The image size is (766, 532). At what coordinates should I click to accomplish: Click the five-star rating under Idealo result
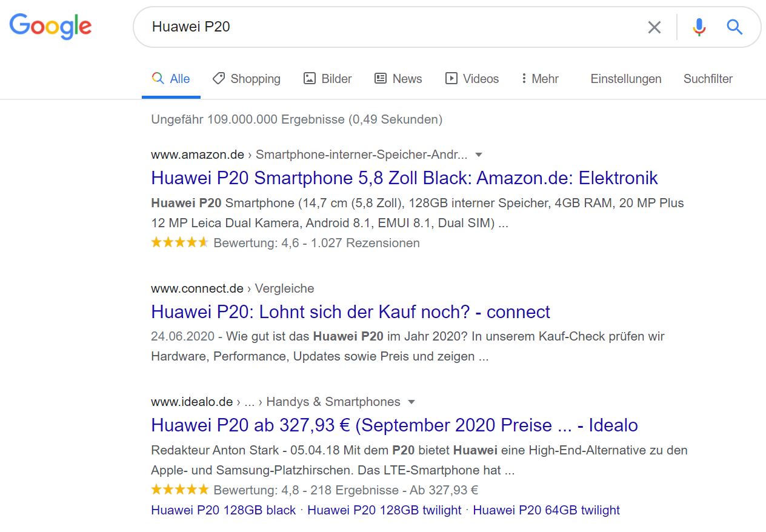pos(180,490)
